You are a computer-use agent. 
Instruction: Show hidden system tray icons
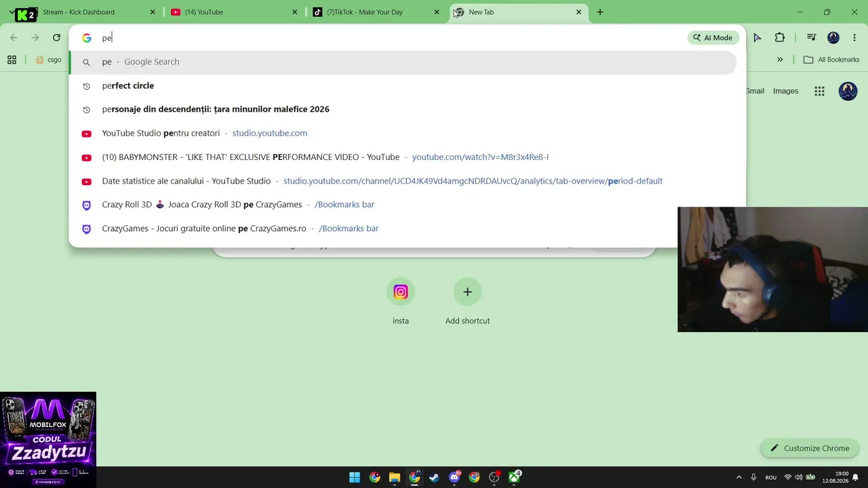click(738, 477)
